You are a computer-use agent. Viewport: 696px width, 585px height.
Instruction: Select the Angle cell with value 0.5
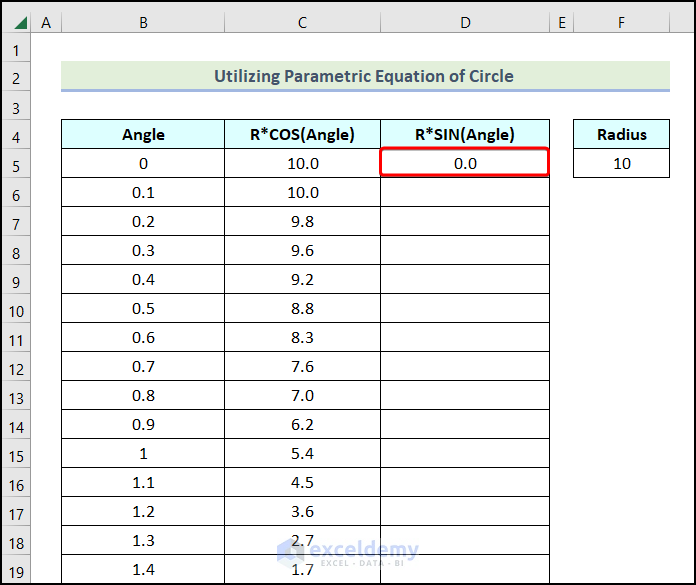tap(143, 309)
